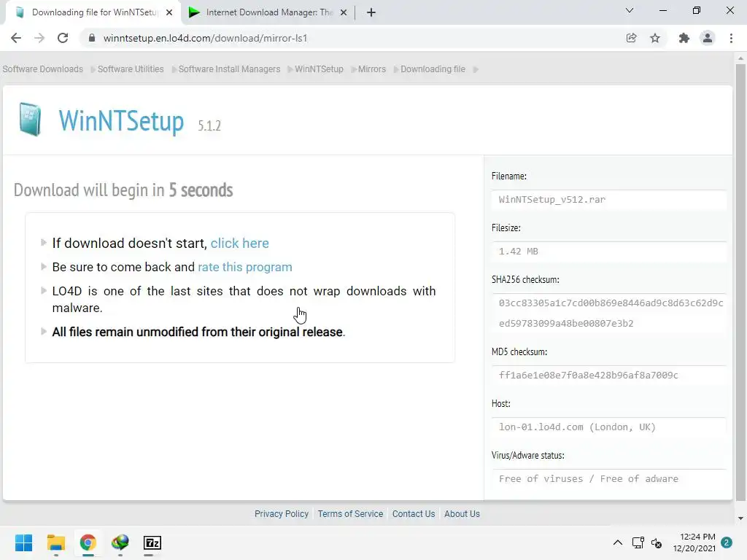Click 'Download will begin in 5 seconds' heading
747x560 pixels.
[123, 190]
